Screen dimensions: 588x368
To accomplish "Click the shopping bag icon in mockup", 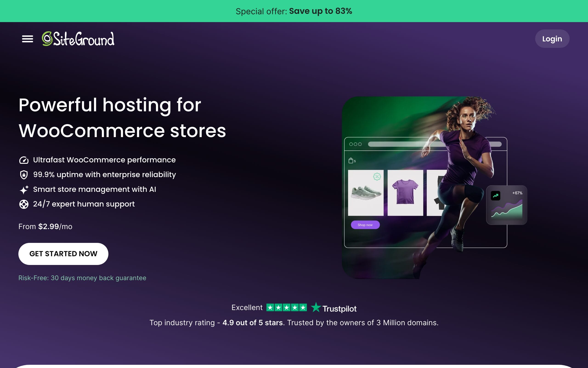I will point(351,161).
